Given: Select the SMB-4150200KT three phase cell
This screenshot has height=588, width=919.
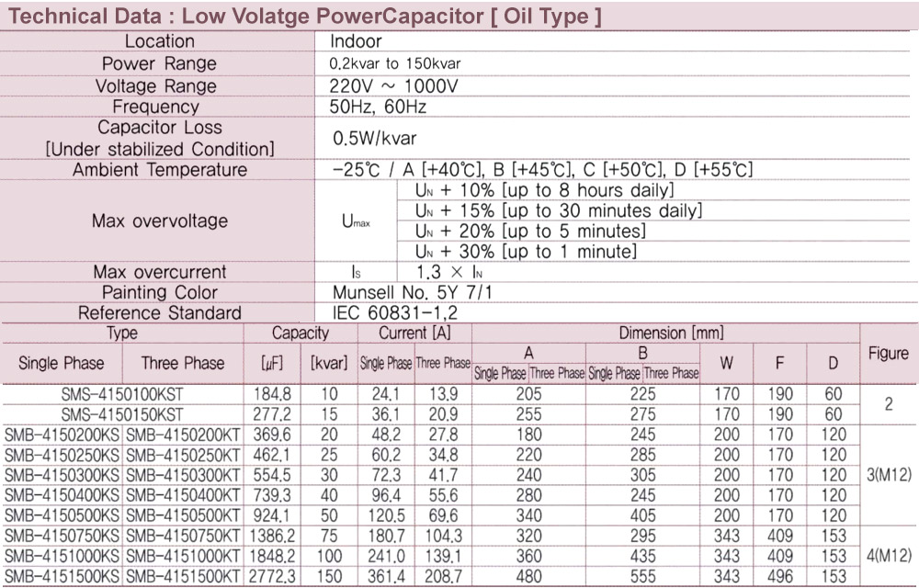Looking at the screenshot, I should pyautogui.click(x=183, y=435).
